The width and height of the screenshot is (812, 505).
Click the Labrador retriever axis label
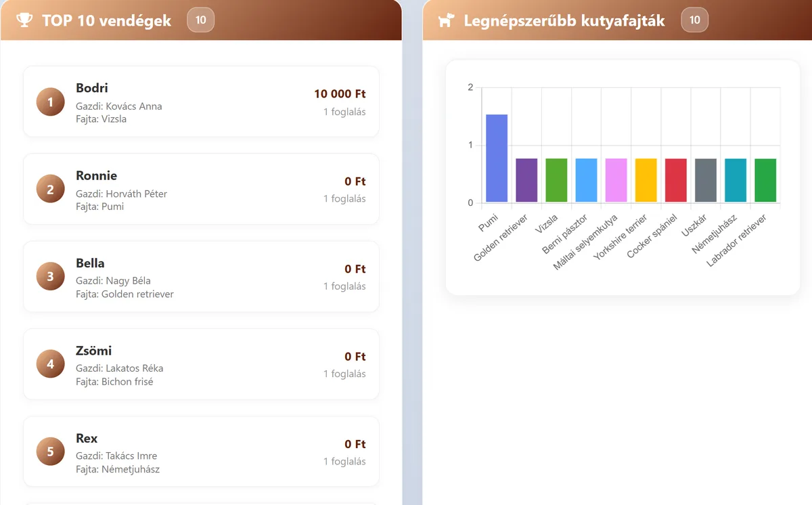(737, 240)
